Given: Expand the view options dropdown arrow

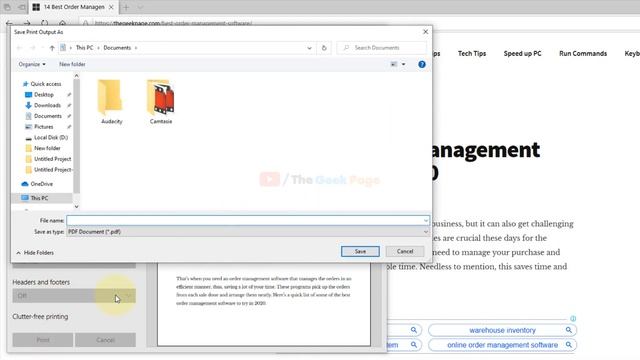Looking at the screenshot, I should click(403, 64).
